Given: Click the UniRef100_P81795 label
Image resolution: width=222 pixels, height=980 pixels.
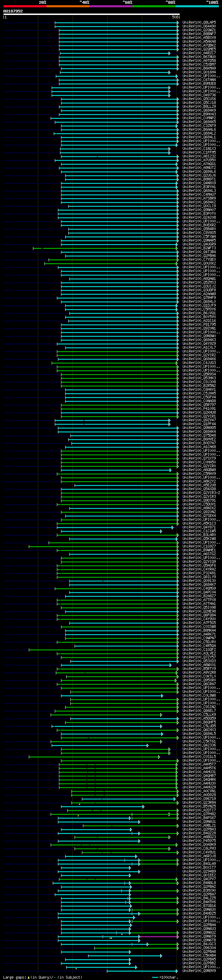Looking at the screenshot, I should click(199, 325).
